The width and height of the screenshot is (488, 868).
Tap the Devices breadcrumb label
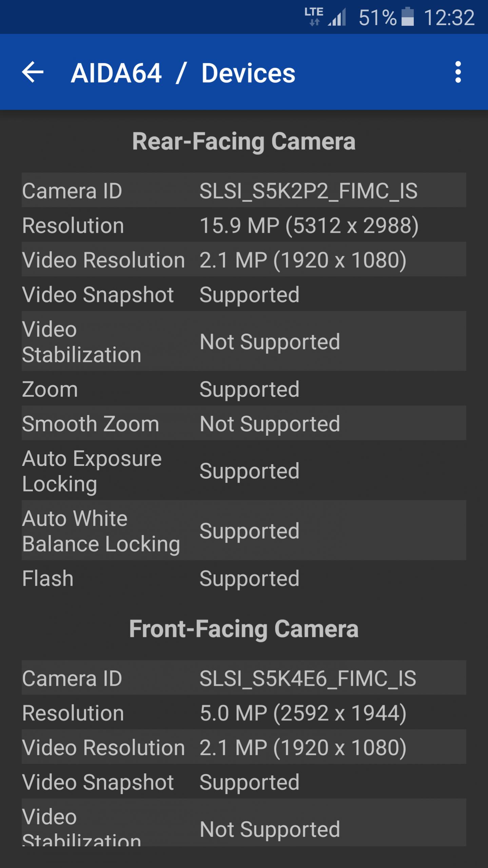(x=248, y=73)
